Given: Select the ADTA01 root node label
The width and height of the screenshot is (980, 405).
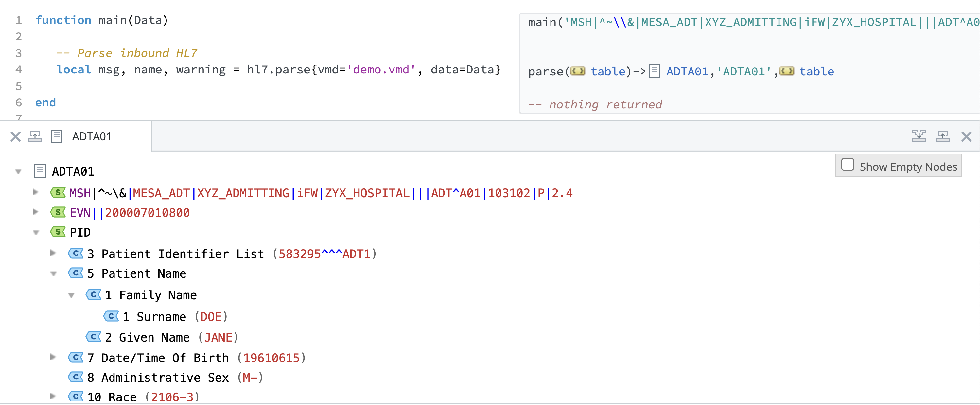Looking at the screenshot, I should [x=73, y=172].
